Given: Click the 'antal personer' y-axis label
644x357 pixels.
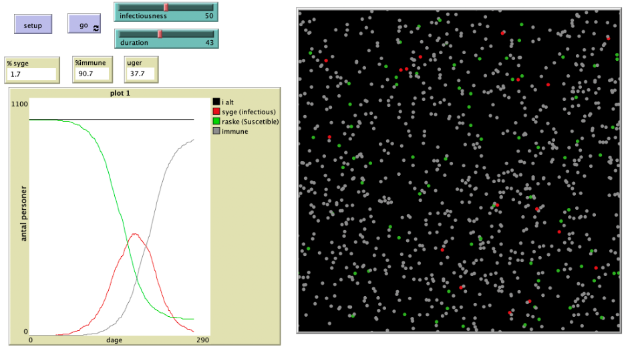Looking at the screenshot, I should tap(24, 213).
